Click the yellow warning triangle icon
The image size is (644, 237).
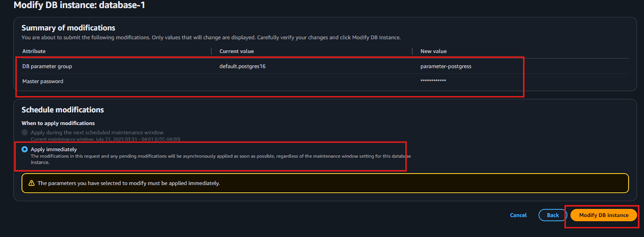point(31,183)
